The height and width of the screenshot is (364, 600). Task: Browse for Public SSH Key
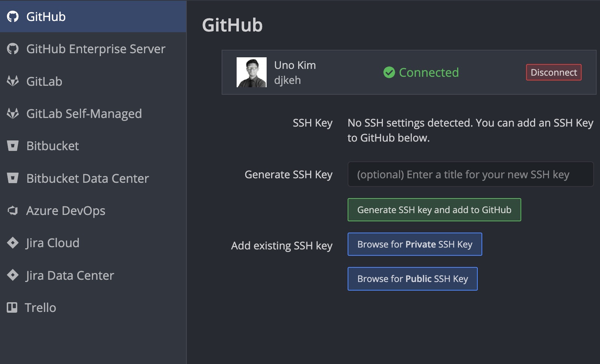pyautogui.click(x=412, y=279)
